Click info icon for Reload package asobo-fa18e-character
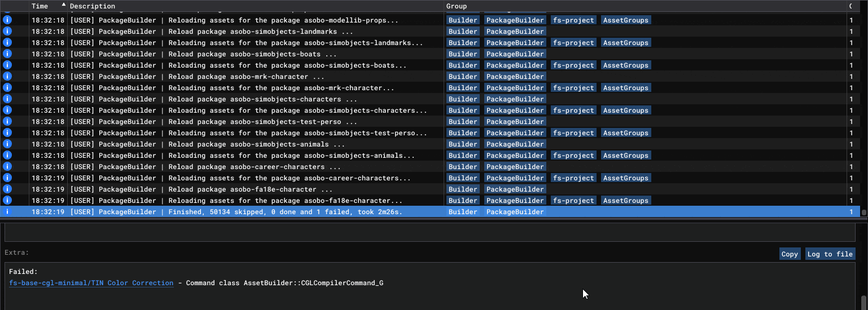868x310 pixels. pyautogui.click(x=7, y=189)
